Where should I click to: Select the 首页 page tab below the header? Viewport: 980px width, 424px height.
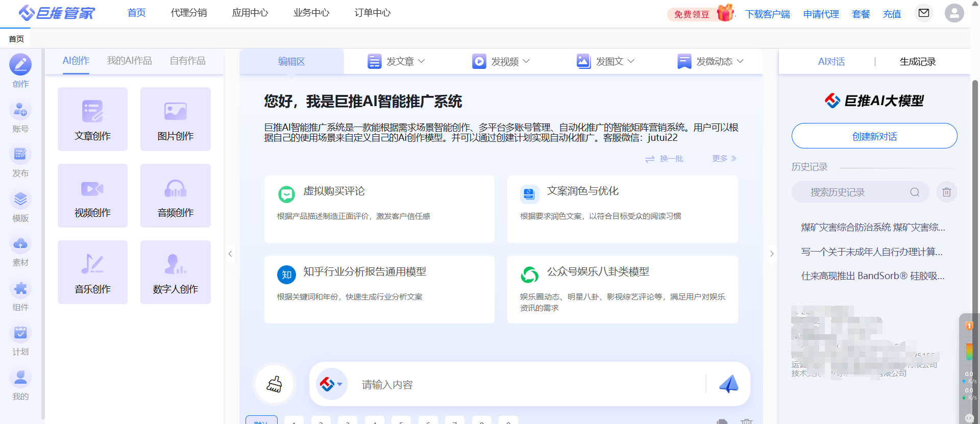(x=16, y=39)
